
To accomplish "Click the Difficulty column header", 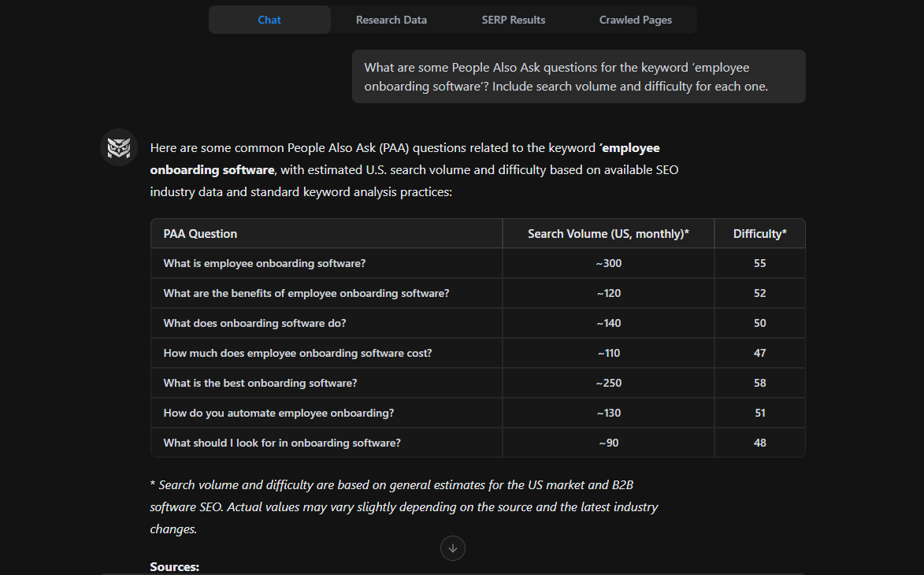I will click(x=759, y=233).
